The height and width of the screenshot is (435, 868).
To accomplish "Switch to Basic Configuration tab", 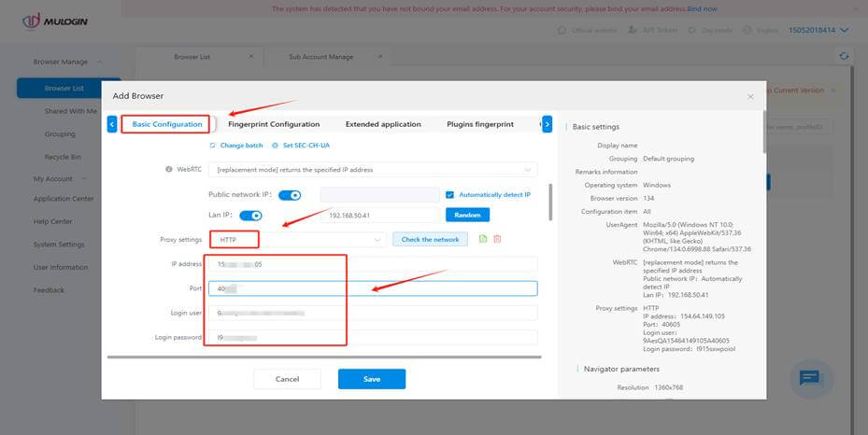I will [166, 124].
